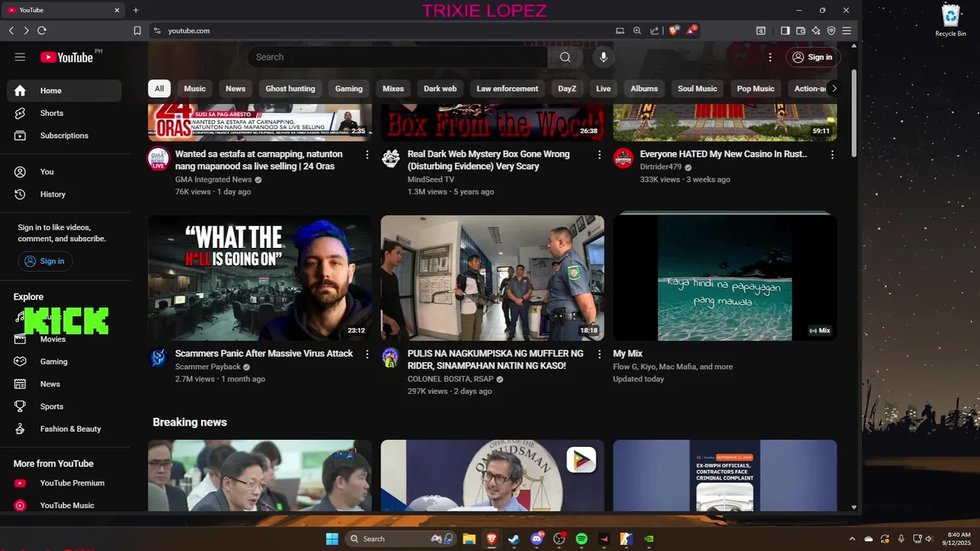Open Steam from the taskbar
This screenshot has width=980, height=551.
(x=514, y=539)
